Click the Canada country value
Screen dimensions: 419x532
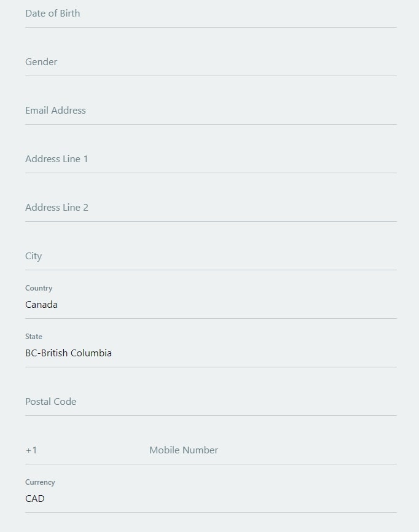(41, 304)
